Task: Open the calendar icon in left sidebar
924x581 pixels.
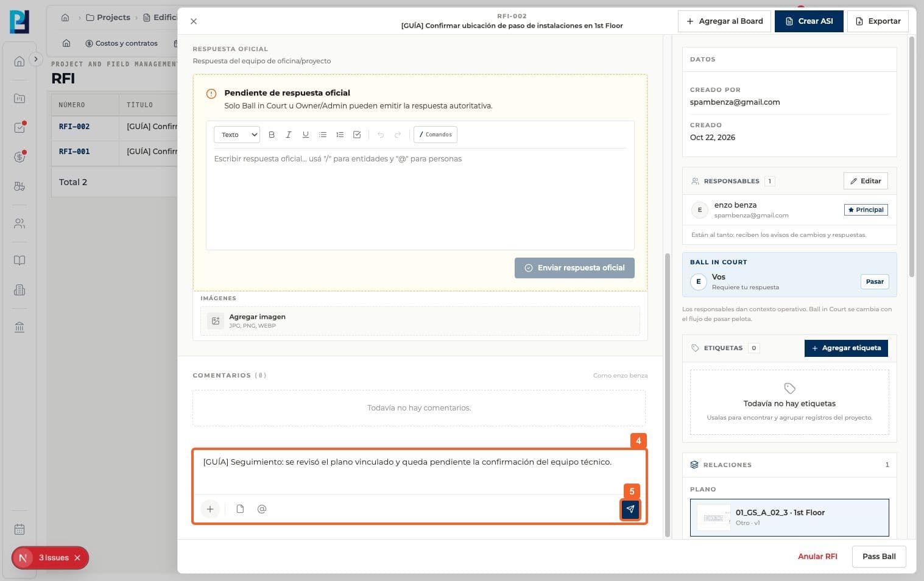Action: (19, 529)
